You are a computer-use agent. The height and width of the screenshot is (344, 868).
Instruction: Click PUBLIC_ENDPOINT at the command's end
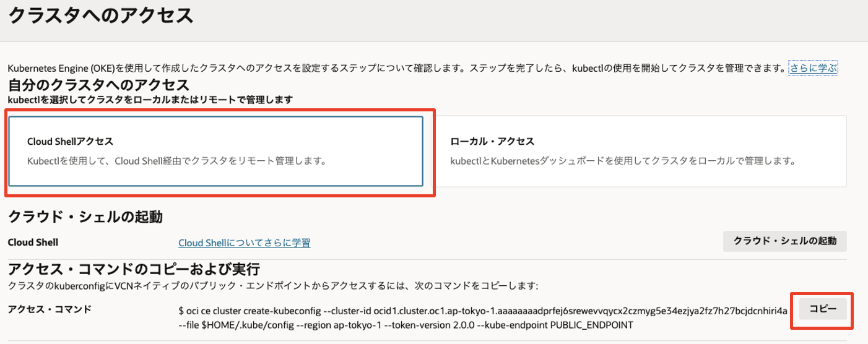point(585,325)
